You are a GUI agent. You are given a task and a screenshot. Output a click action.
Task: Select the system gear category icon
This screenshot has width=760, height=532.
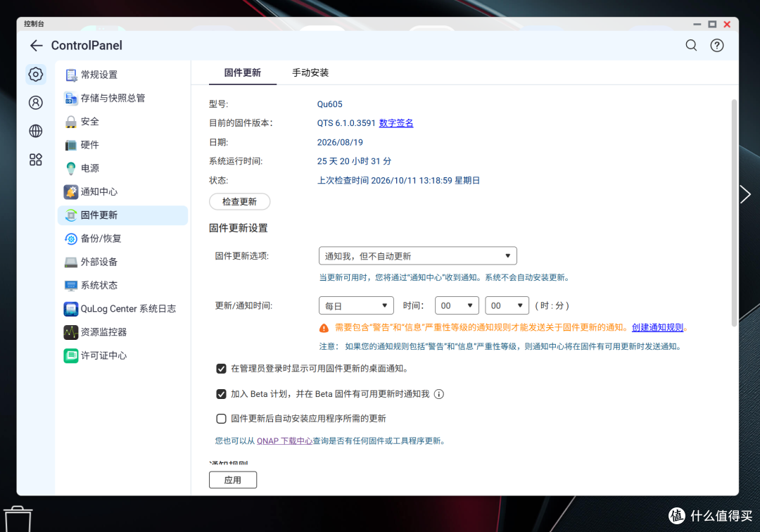pos(36,74)
